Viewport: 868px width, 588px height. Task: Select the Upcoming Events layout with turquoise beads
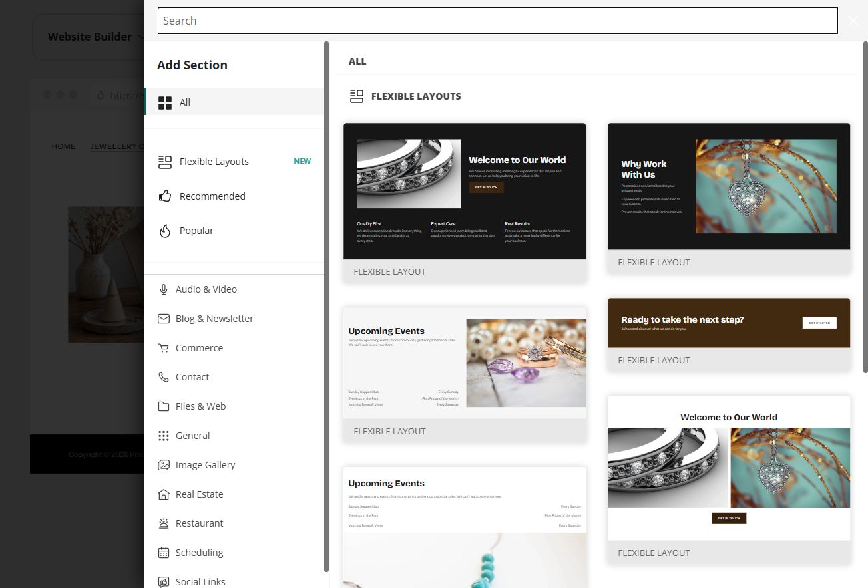click(465, 527)
